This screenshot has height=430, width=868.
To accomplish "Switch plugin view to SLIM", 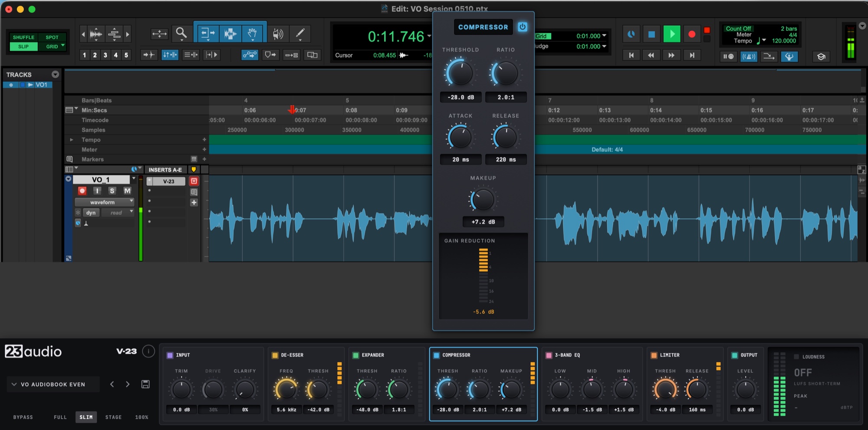I will click(x=86, y=417).
